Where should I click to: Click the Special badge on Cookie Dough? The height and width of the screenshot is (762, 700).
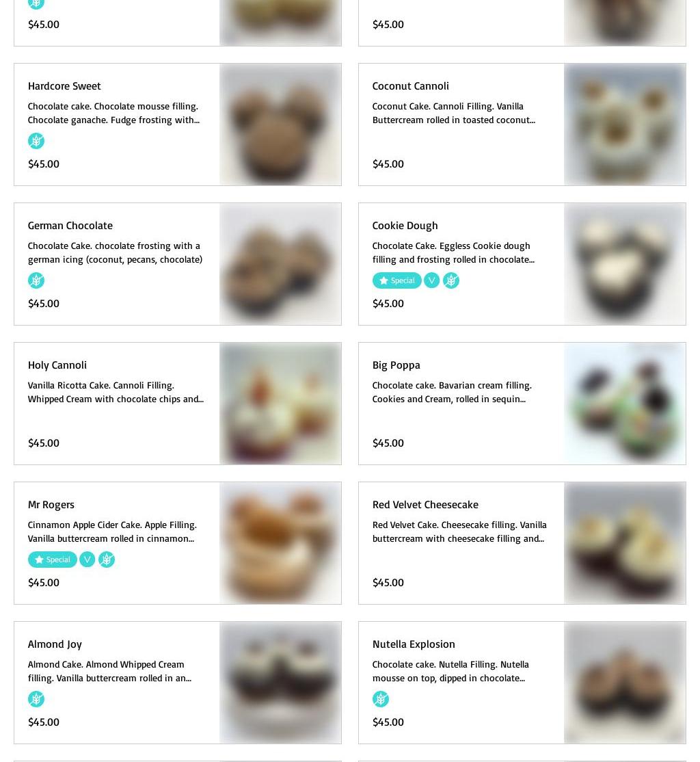(397, 280)
